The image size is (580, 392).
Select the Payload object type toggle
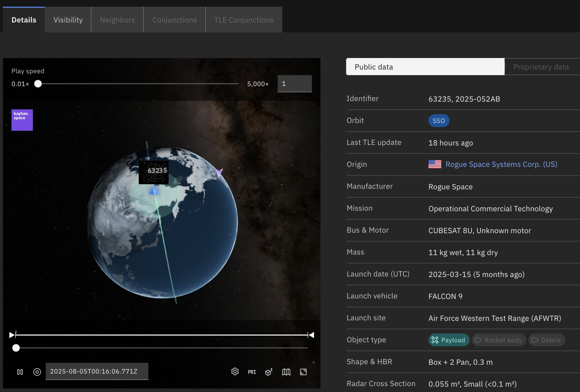coord(449,340)
